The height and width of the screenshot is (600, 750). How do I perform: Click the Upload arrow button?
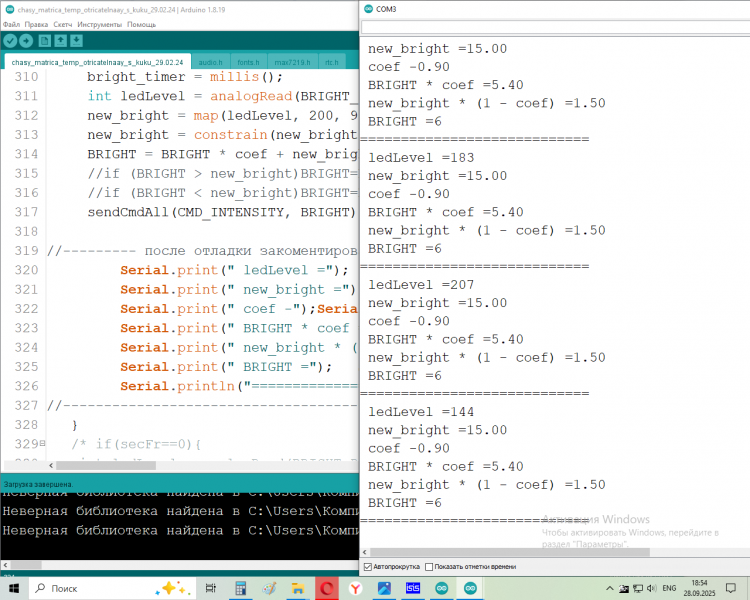tap(26, 41)
